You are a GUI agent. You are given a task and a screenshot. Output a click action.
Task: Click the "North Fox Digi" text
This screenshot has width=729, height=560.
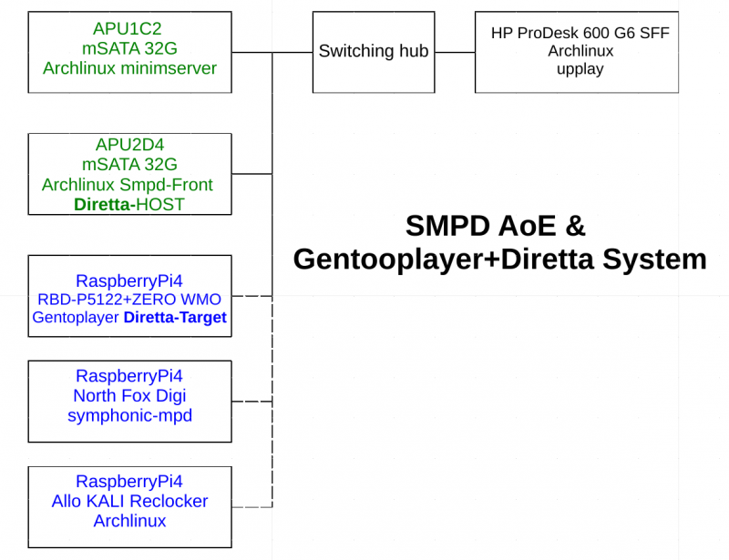click(128, 396)
